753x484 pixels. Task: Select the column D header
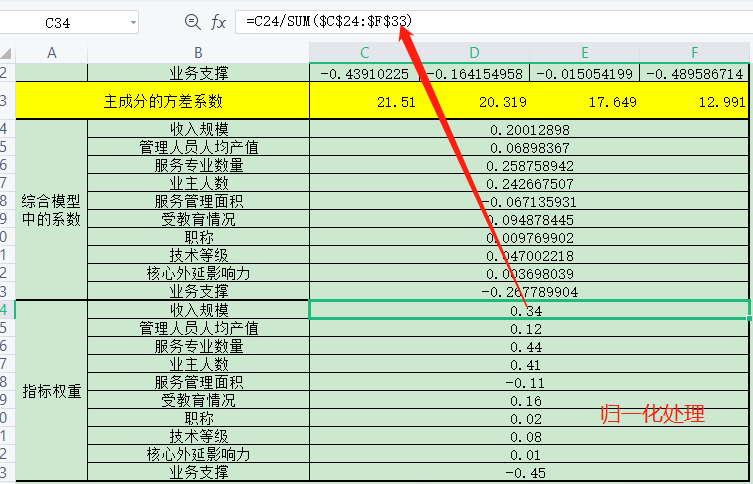475,52
